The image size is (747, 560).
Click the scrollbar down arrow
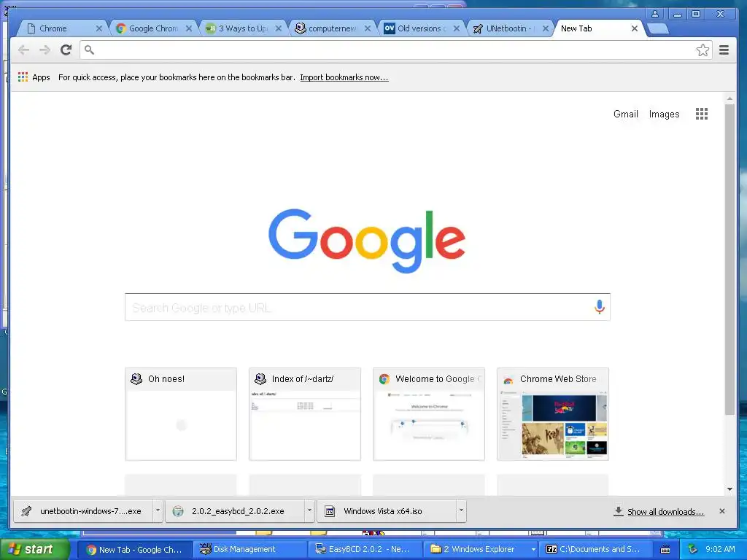tap(729, 489)
